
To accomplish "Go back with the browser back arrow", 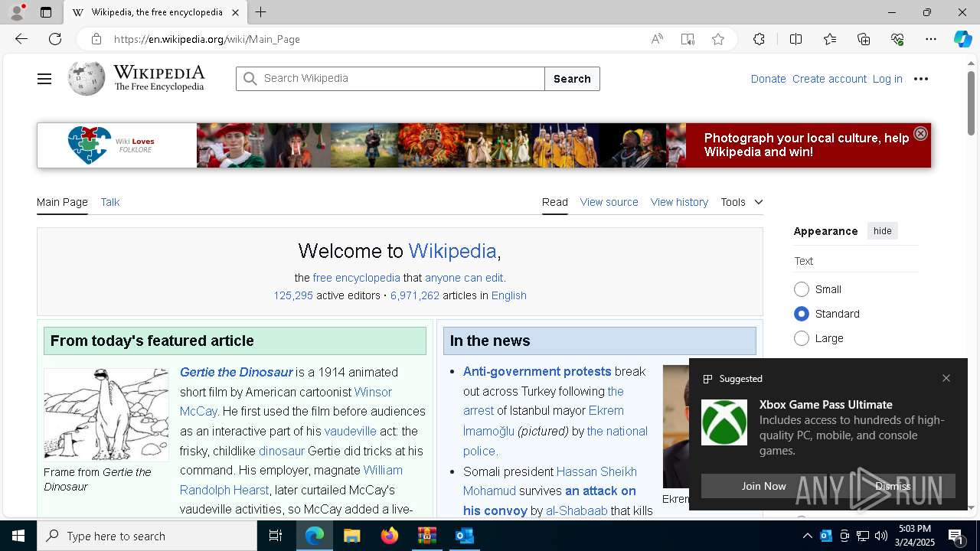I will tap(21, 39).
